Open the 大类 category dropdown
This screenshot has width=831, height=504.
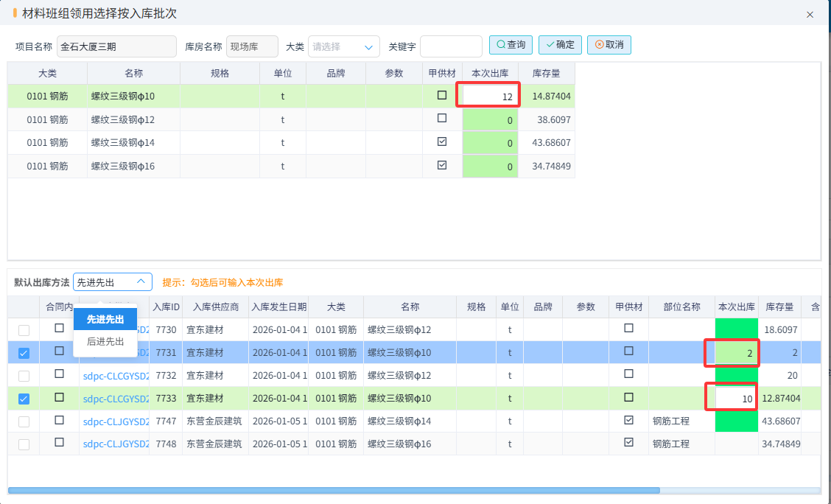point(343,46)
